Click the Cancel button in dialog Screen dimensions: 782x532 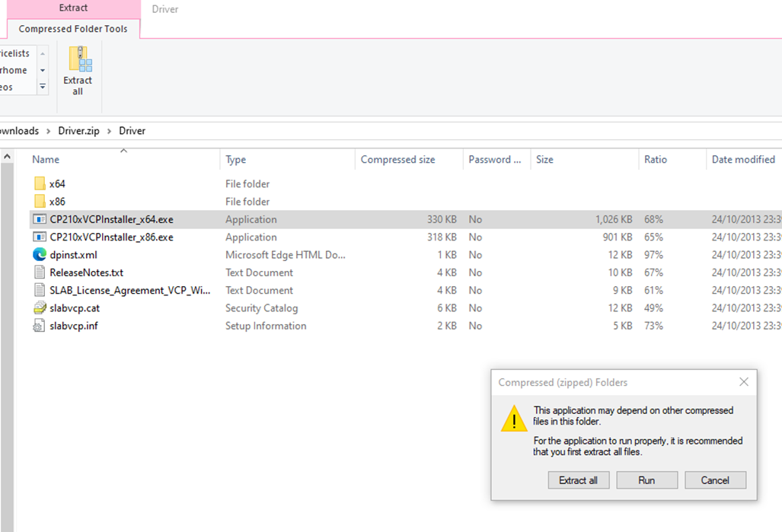pos(715,480)
